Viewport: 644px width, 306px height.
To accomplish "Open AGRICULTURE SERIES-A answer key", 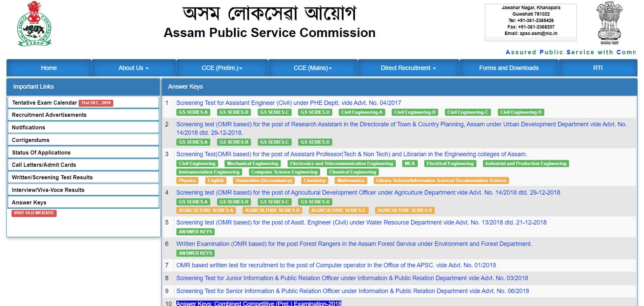I will click(x=206, y=210).
